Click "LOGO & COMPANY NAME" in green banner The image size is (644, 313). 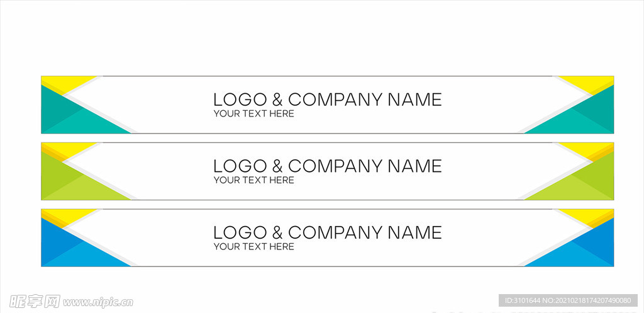(x=327, y=166)
